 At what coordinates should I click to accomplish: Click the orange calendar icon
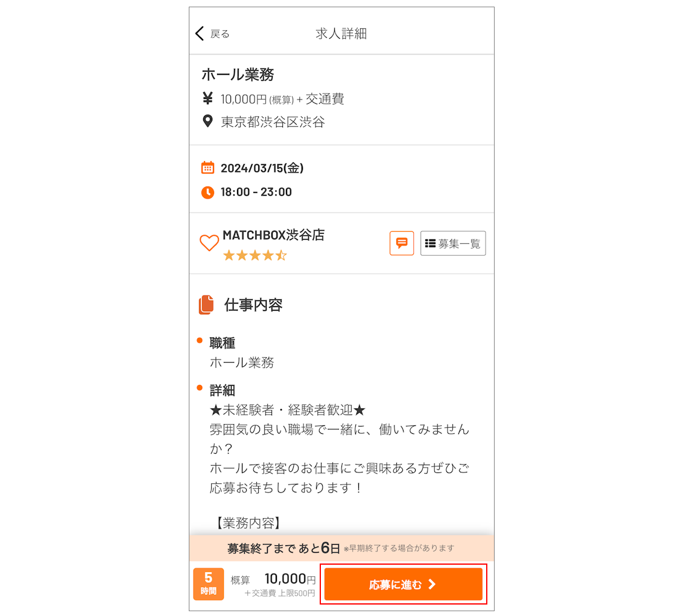tap(207, 168)
